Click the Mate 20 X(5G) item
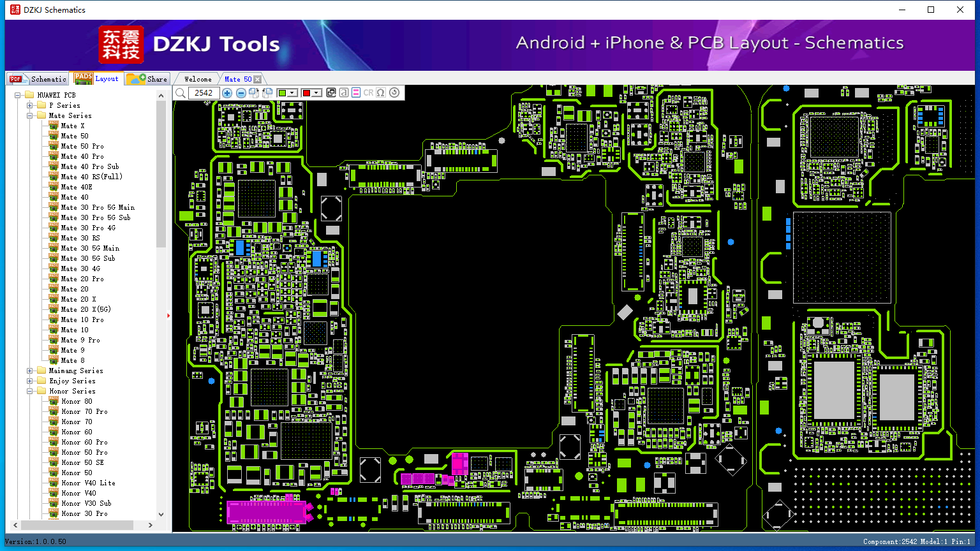The image size is (980, 551). (x=86, y=309)
